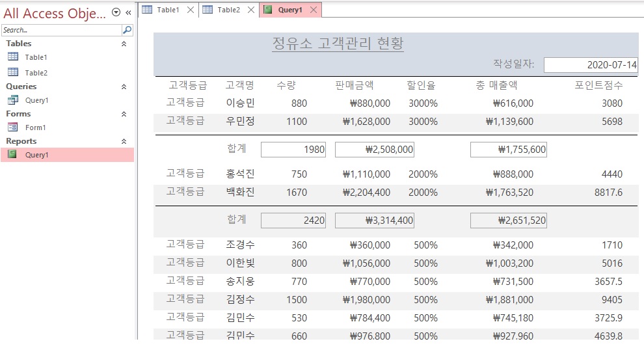The width and height of the screenshot is (644, 363).
Task: Click the 작성일자 date field 2020-07-14
Action: 591,65
